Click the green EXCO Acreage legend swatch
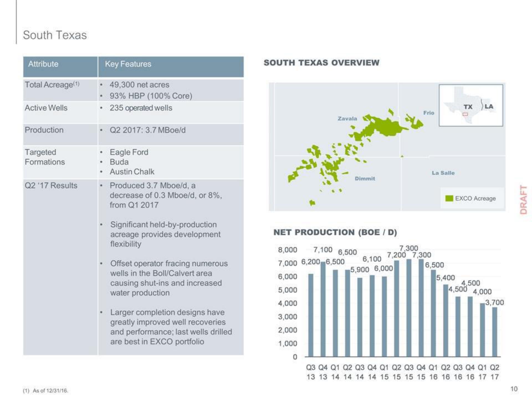Screen dimensions: 532x399 449,198
